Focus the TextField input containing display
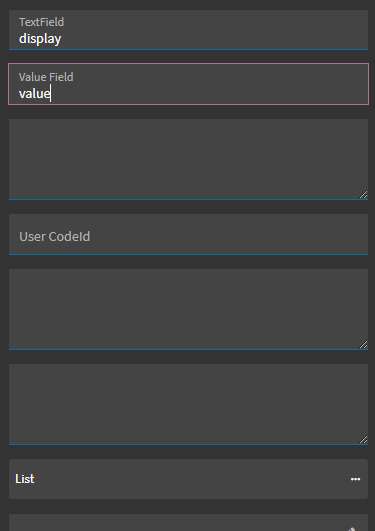The height and width of the screenshot is (531, 375). point(188,30)
